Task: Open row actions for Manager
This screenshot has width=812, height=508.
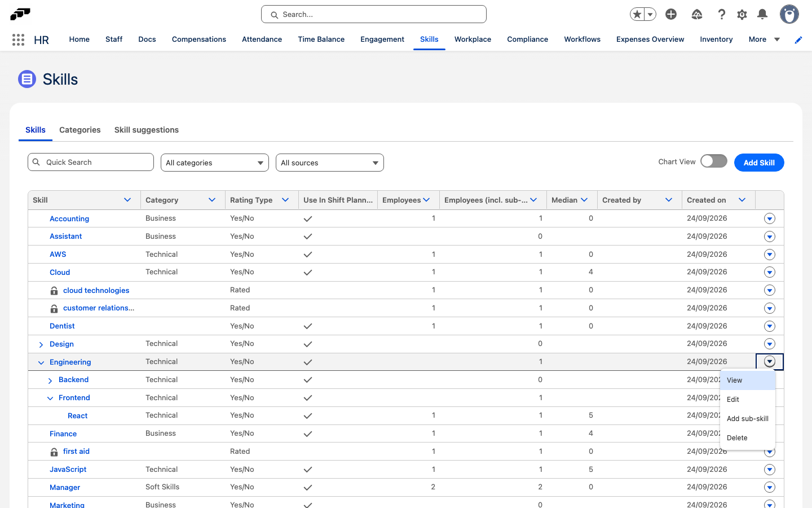Action: [770, 487]
